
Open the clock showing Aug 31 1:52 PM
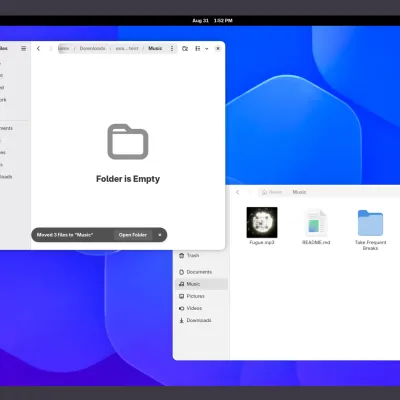(x=212, y=21)
